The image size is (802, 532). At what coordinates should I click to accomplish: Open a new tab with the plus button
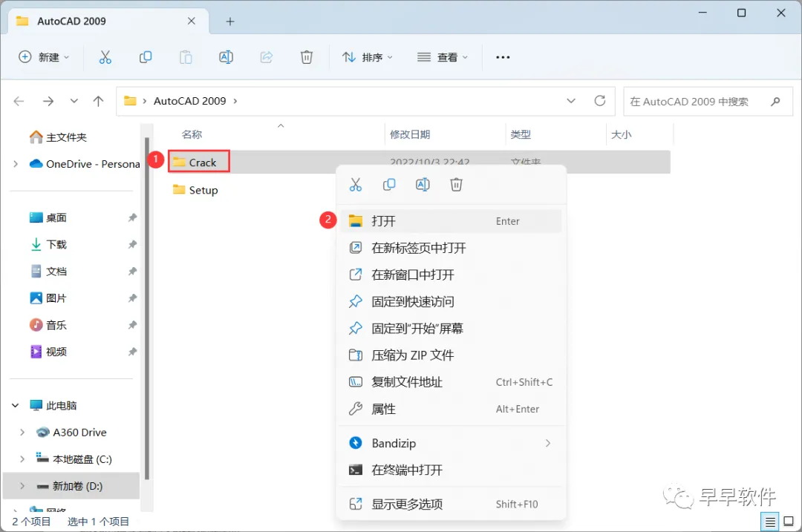(x=230, y=22)
